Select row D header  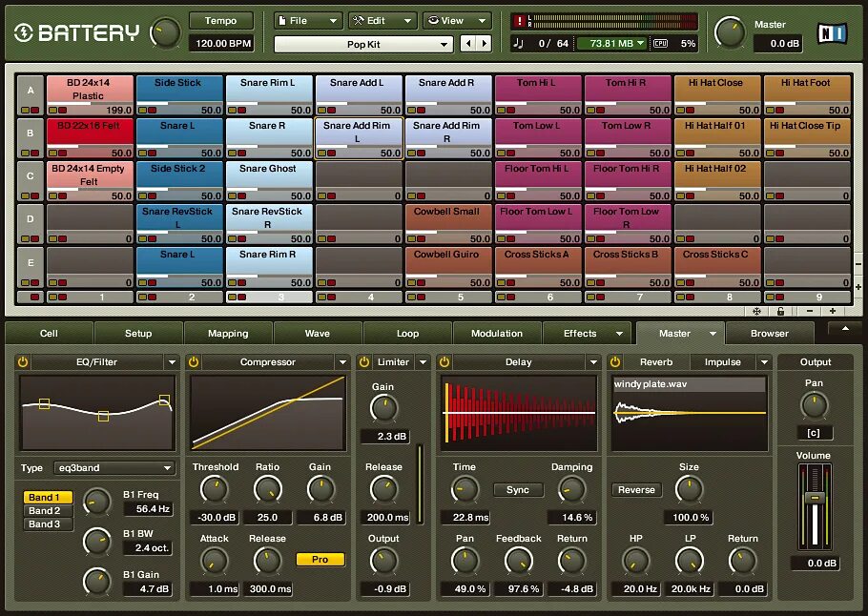tap(31, 223)
